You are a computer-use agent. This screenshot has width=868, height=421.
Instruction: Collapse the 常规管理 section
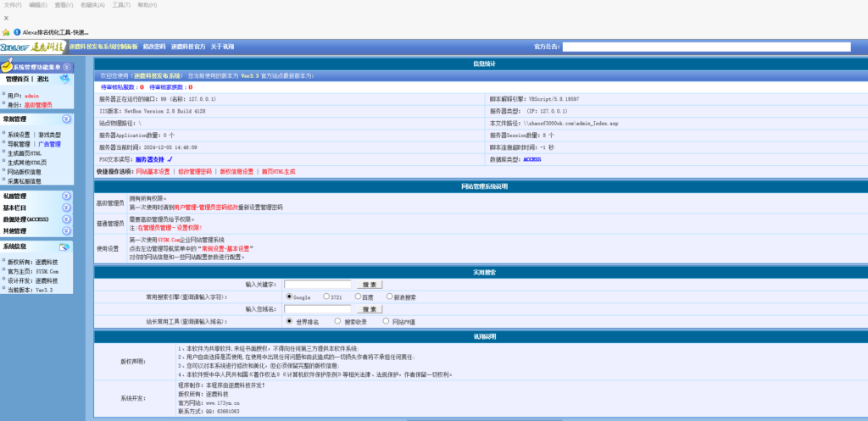(x=66, y=119)
